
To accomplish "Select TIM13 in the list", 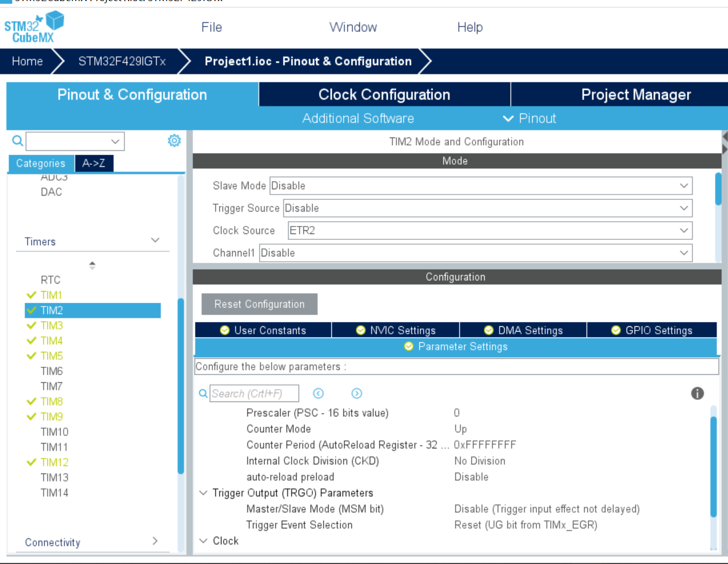I will [x=54, y=478].
